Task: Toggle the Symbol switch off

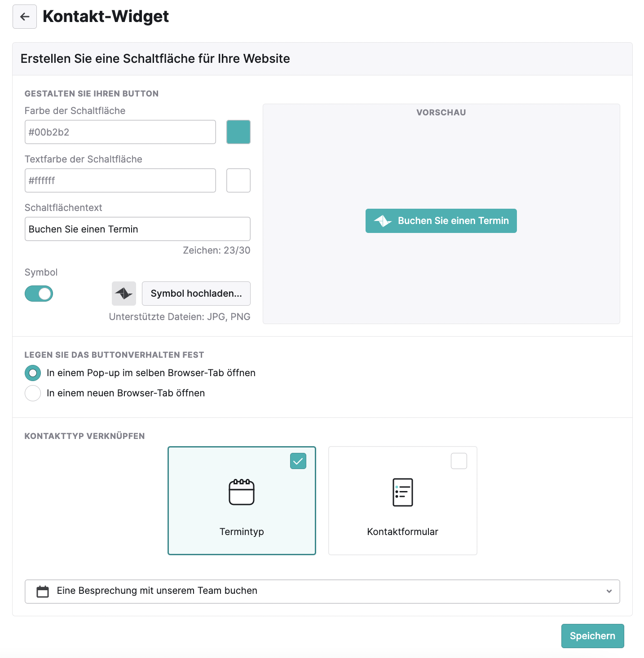Action: 39,294
